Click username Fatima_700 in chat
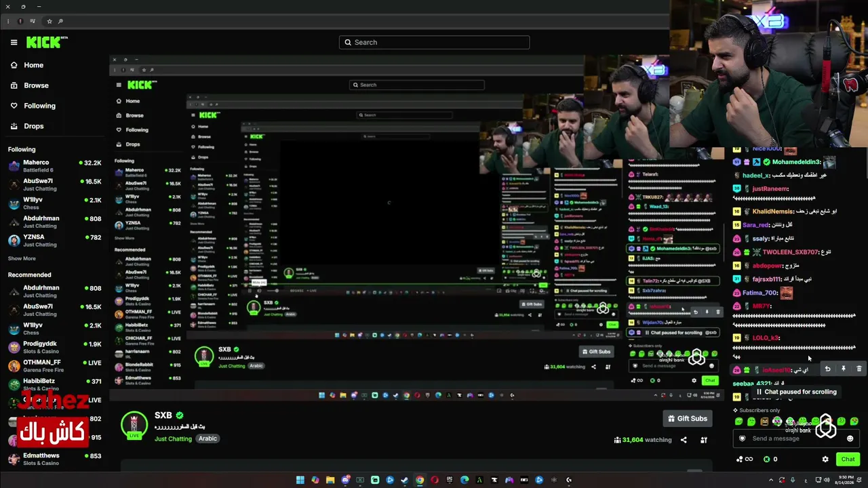This screenshot has height=488, width=868. click(759, 293)
